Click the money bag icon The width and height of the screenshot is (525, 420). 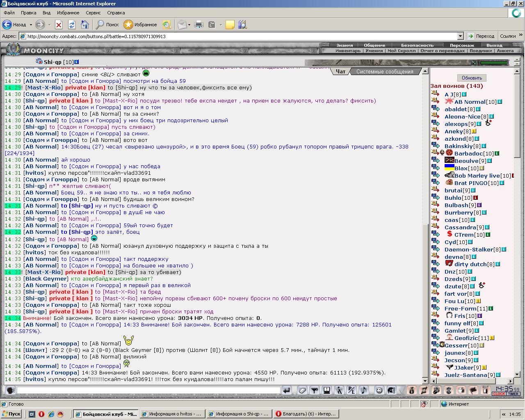point(412,390)
